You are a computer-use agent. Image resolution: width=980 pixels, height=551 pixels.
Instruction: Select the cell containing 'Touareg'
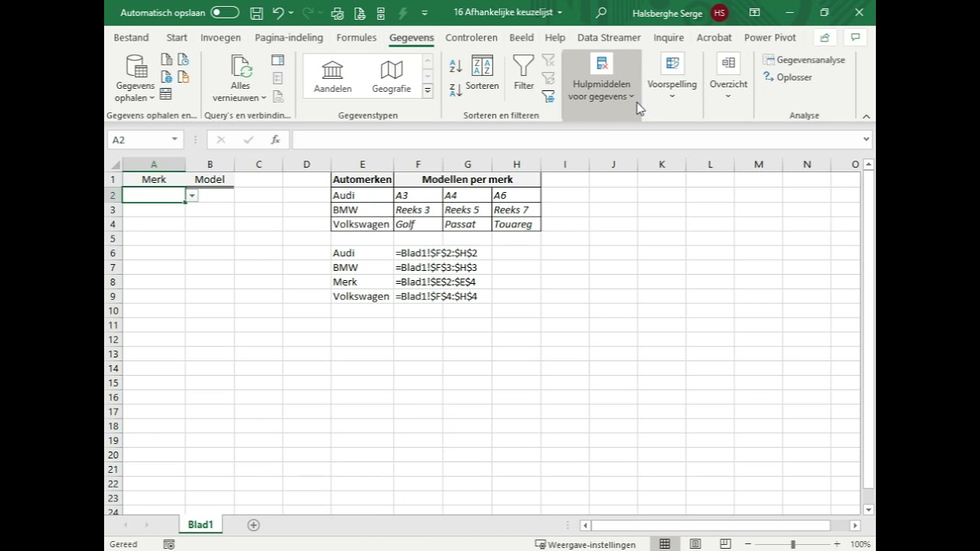coord(516,224)
